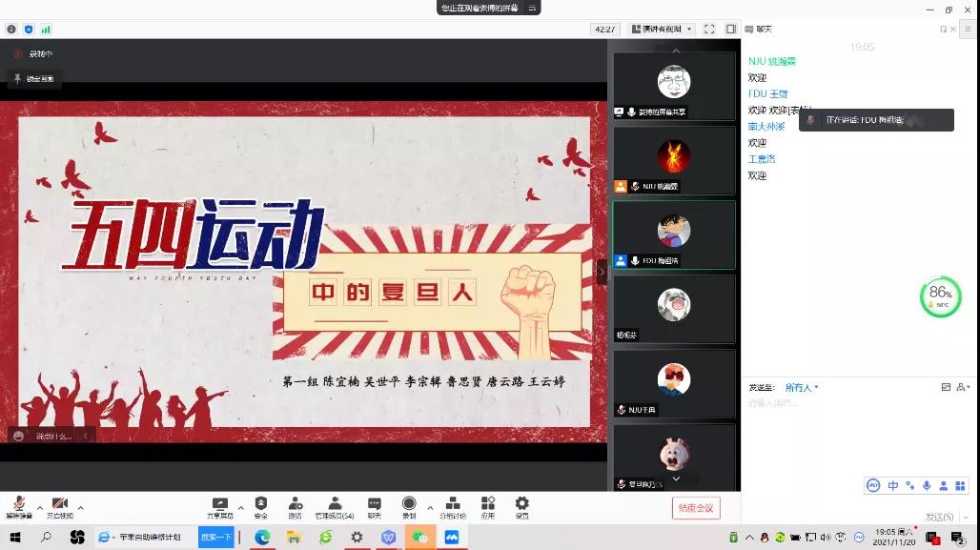Open meeting Settings gear icon
980x550 pixels.
521,503
